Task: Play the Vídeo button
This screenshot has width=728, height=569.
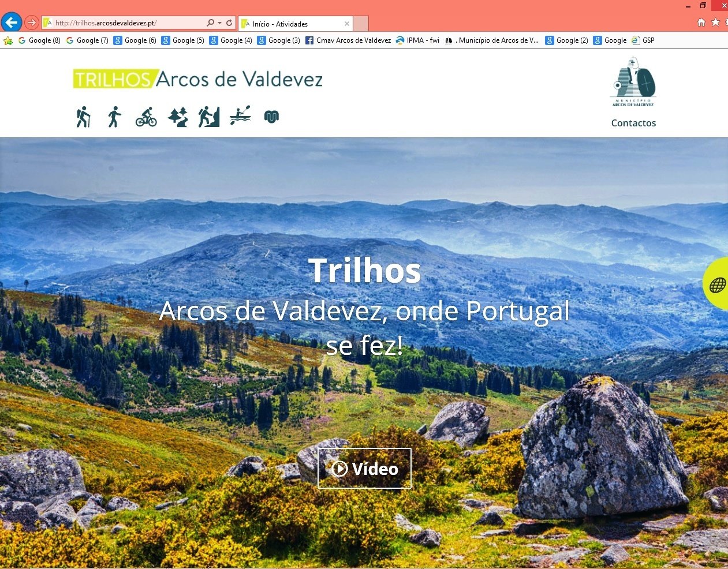Action: (x=364, y=468)
